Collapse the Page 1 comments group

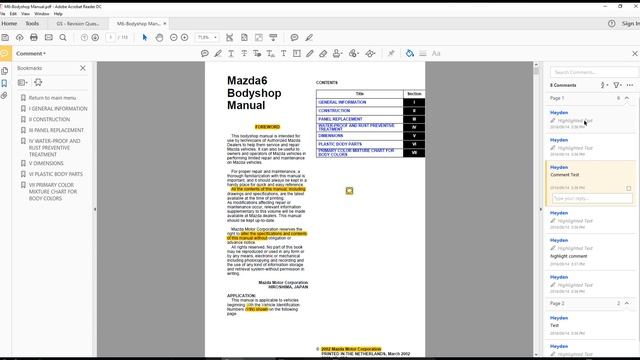pos(627,98)
